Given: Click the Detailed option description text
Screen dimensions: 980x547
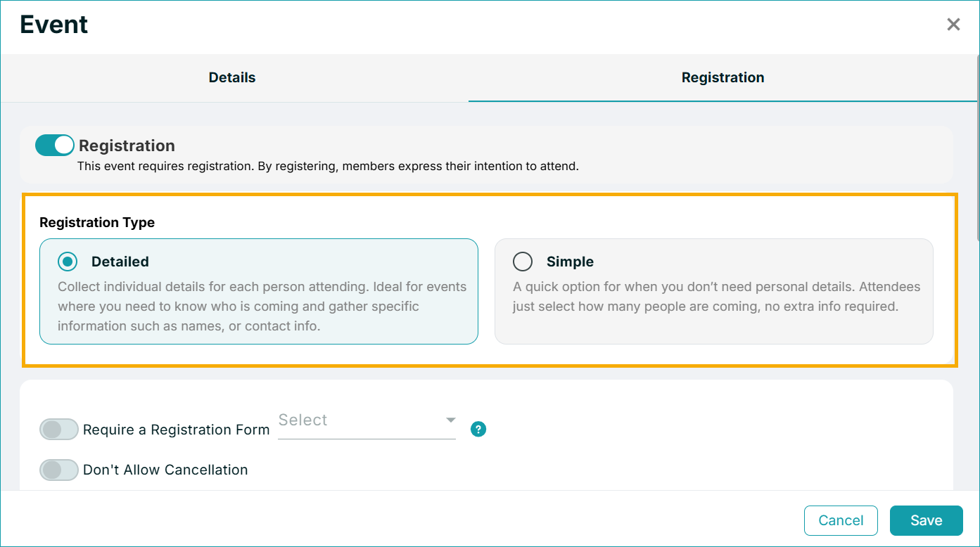Looking at the screenshot, I should pyautogui.click(x=262, y=307).
